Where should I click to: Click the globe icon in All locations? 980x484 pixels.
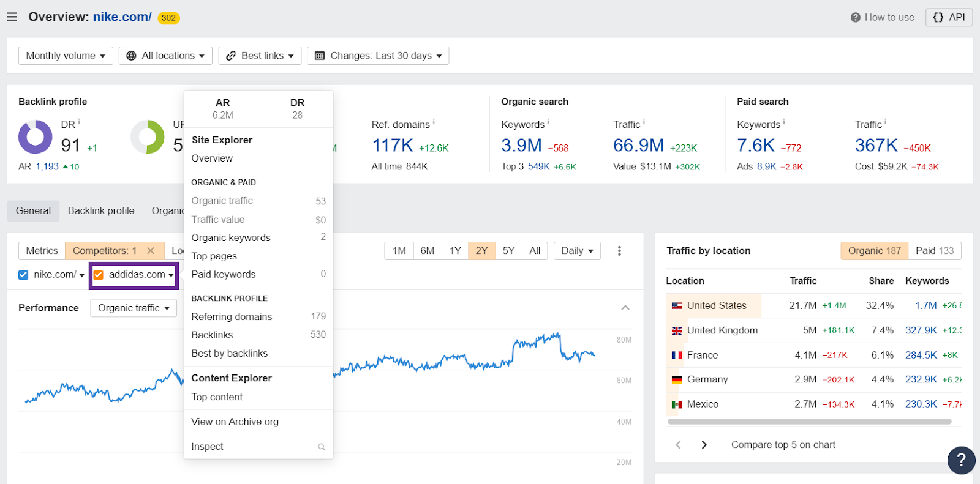click(131, 56)
